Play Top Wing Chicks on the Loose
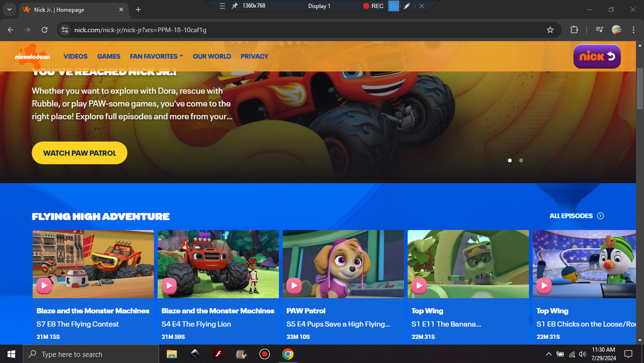The image size is (644, 363). point(543,286)
